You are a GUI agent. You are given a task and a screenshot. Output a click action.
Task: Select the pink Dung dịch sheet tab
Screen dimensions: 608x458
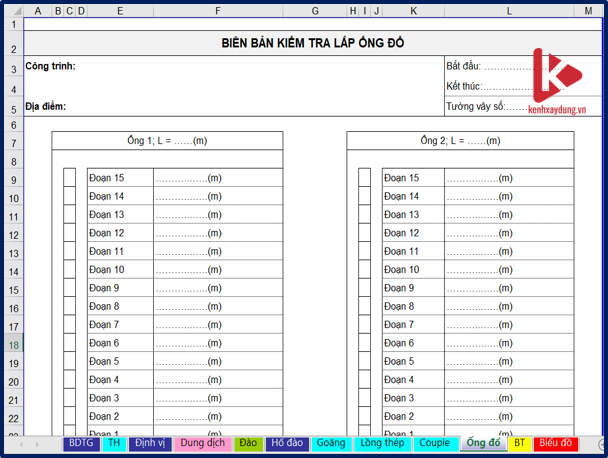pos(203,442)
